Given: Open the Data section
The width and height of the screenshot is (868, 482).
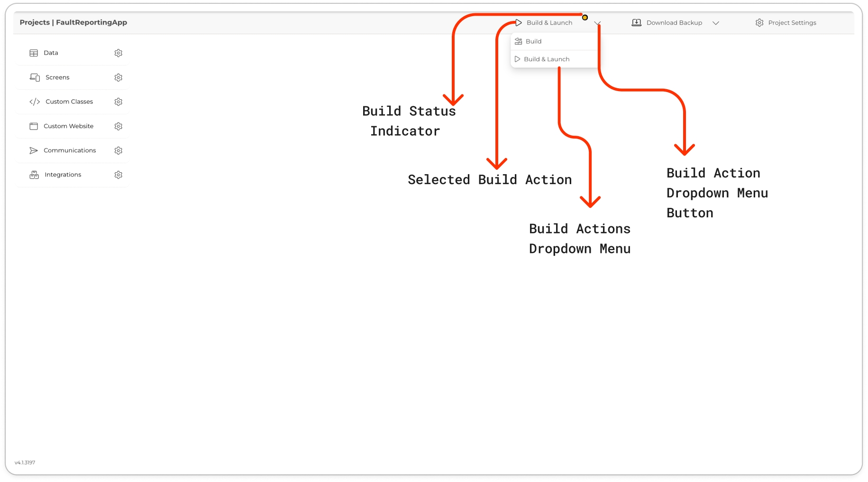Looking at the screenshot, I should [x=51, y=53].
